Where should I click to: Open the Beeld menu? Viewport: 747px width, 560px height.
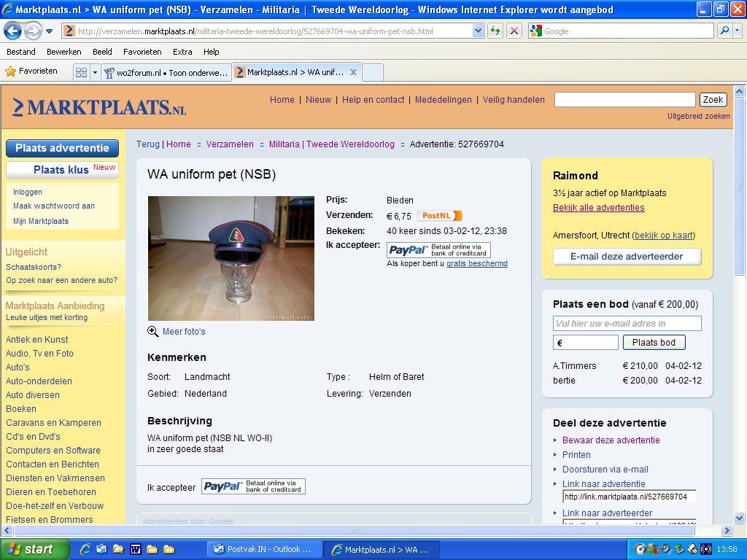tap(102, 52)
